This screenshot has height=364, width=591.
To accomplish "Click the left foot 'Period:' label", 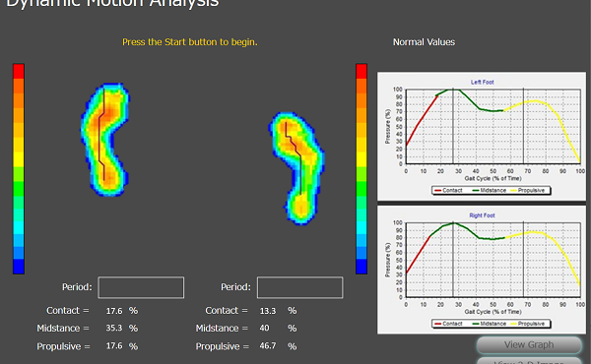I will click(77, 287).
